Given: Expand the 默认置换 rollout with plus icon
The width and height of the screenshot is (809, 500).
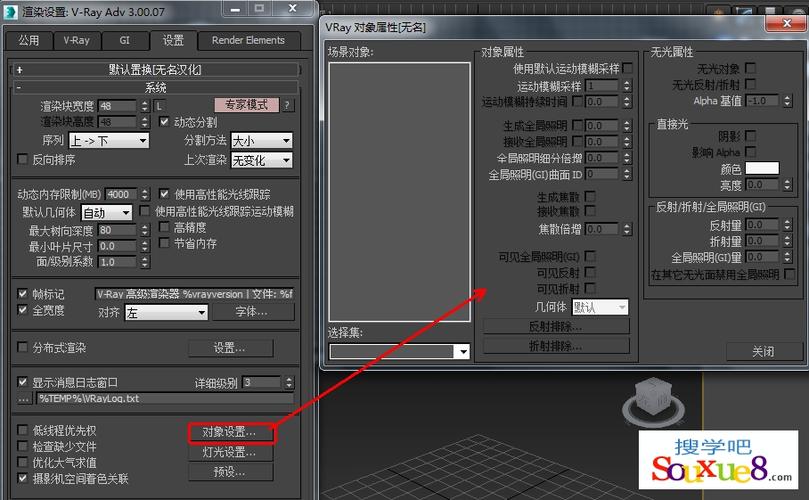Looking at the screenshot, I should pyautogui.click(x=19, y=70).
